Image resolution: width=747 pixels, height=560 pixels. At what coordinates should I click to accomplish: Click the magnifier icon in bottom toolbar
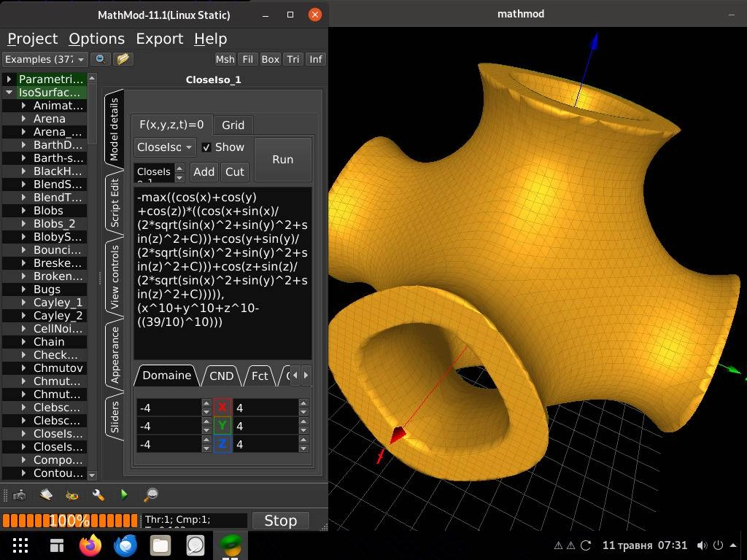[150, 495]
